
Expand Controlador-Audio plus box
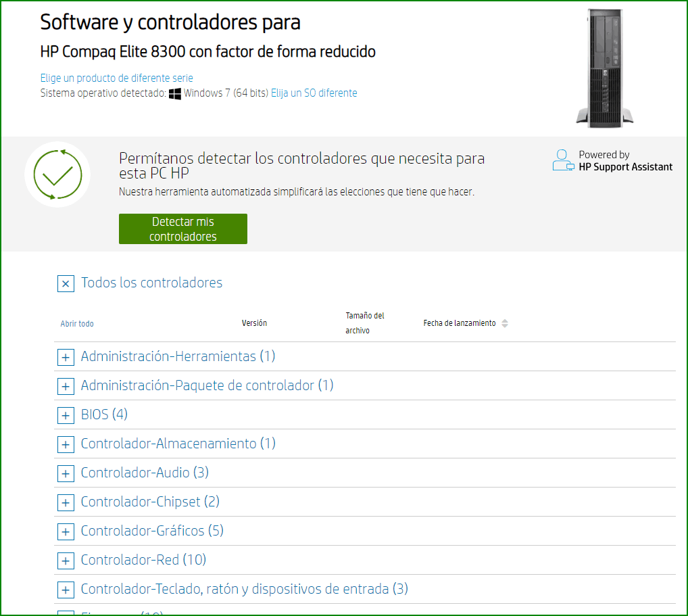point(66,473)
